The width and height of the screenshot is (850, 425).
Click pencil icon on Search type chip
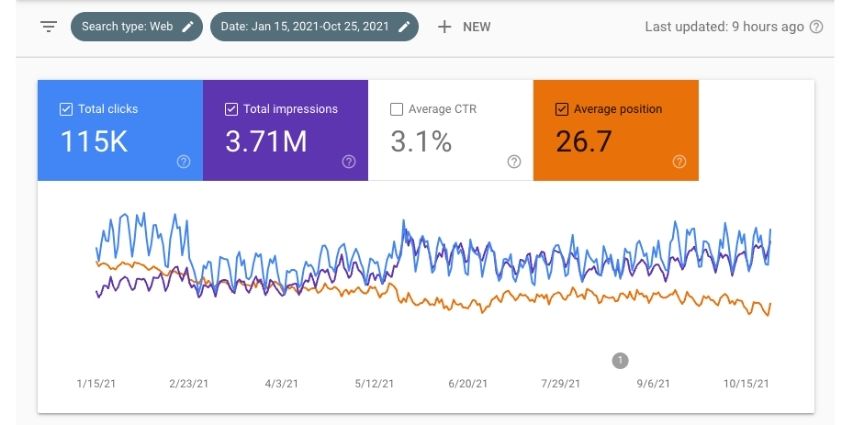(188, 27)
